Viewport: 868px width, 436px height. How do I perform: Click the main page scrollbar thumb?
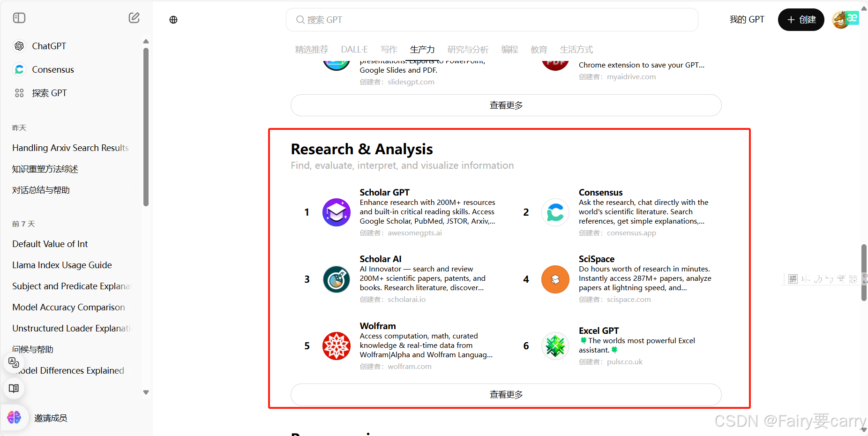click(864, 272)
